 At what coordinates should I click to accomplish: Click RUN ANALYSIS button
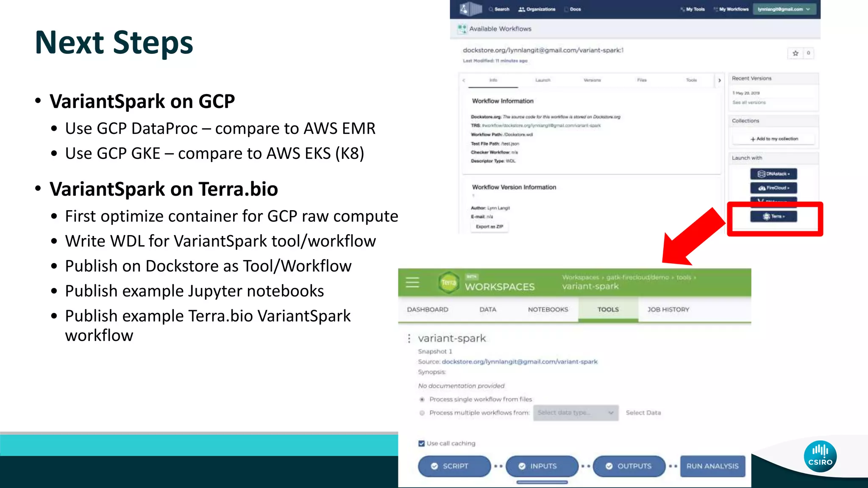click(712, 466)
